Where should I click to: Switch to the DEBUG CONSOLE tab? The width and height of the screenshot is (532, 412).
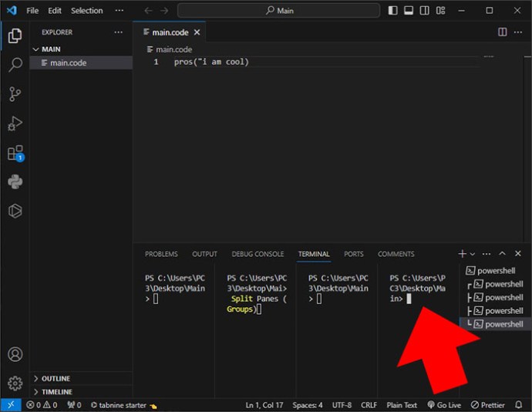pos(258,254)
